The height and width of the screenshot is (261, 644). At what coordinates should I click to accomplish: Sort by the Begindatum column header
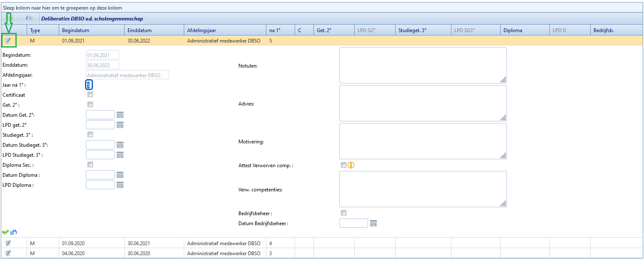click(x=92, y=30)
